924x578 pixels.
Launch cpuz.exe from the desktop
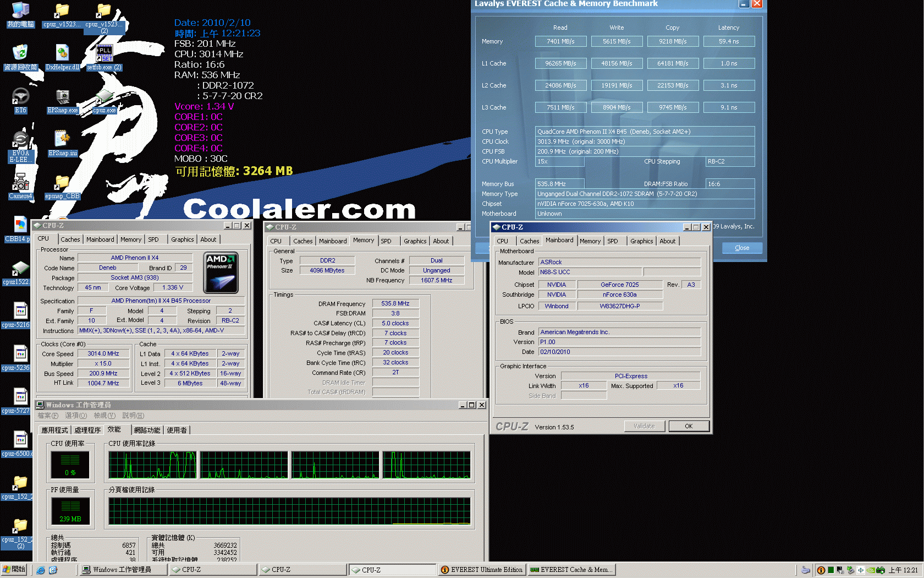104,100
